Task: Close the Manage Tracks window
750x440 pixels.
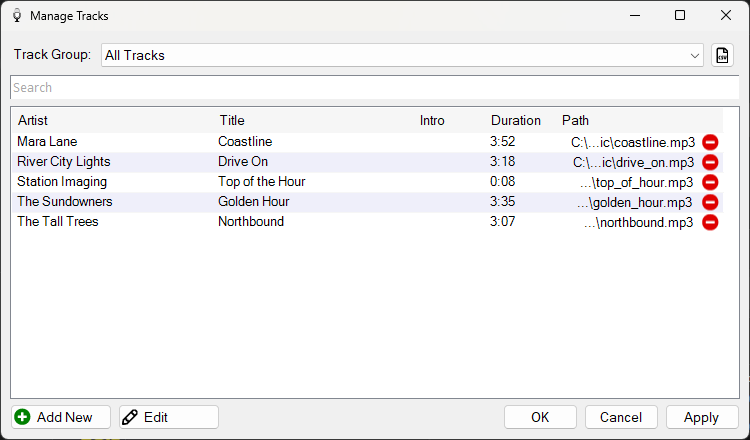Action: (x=726, y=16)
